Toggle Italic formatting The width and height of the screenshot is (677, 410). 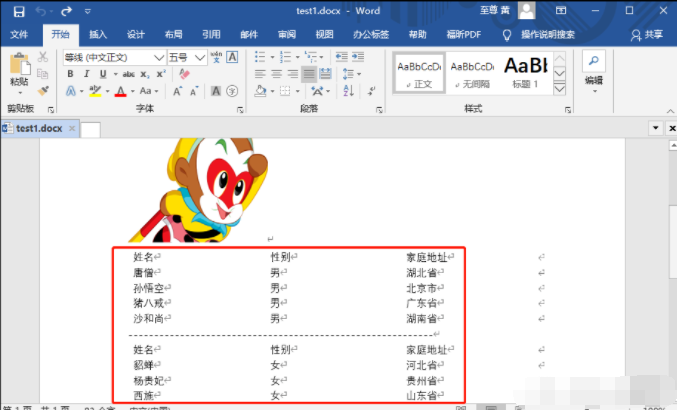coord(87,74)
